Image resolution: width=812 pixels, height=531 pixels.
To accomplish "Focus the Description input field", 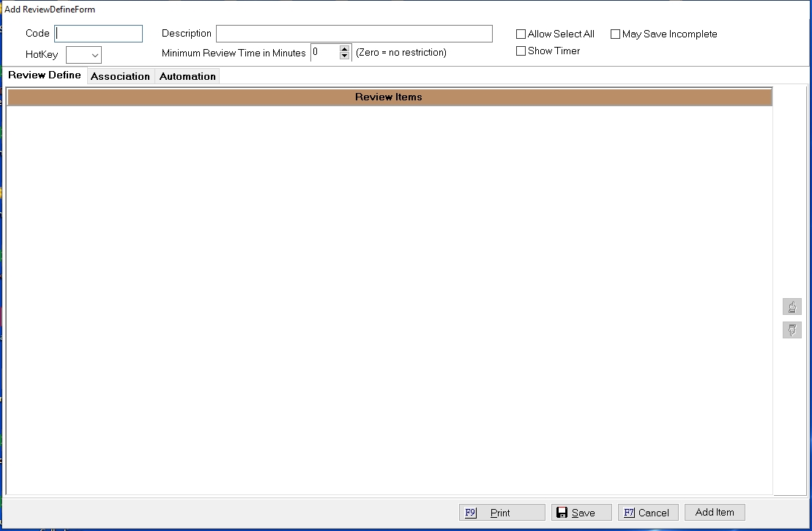I will click(354, 34).
